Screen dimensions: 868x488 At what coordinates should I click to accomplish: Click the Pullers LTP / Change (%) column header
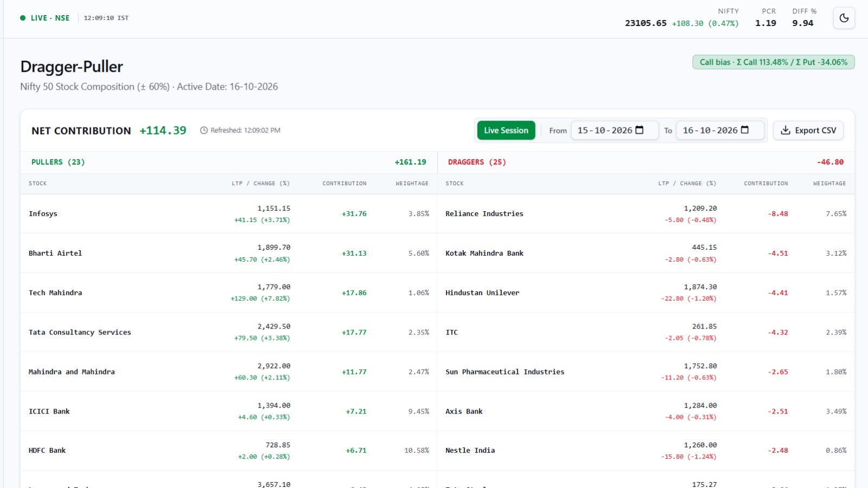point(261,183)
